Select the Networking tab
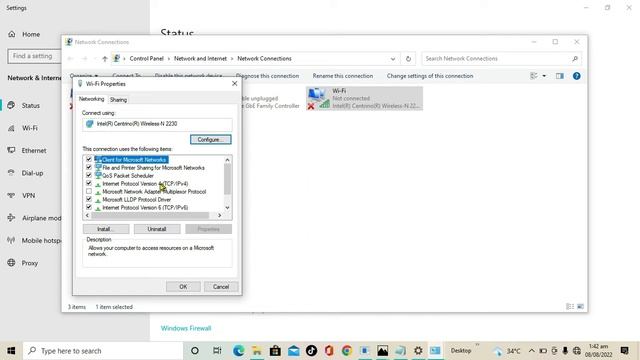 point(91,99)
